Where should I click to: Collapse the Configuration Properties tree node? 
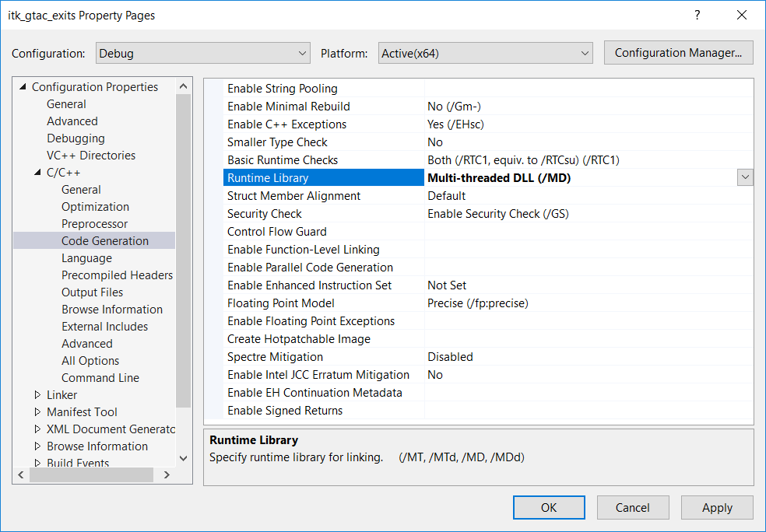point(23,87)
